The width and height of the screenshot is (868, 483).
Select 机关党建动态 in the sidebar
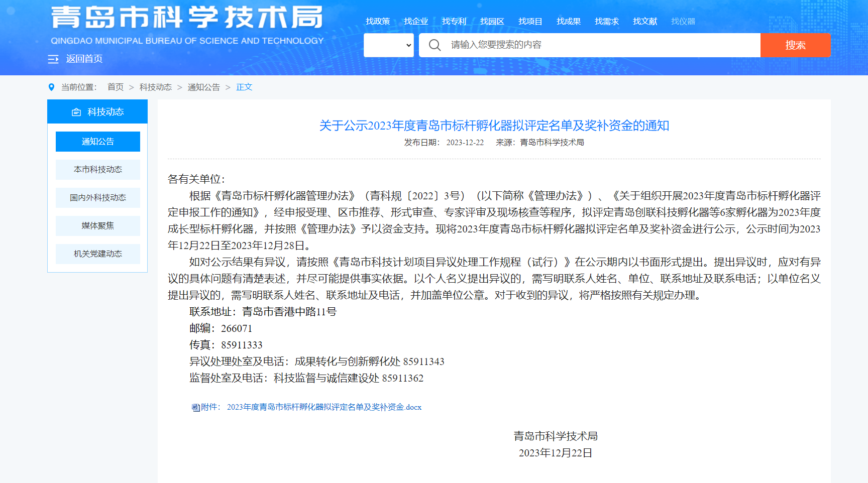click(98, 254)
